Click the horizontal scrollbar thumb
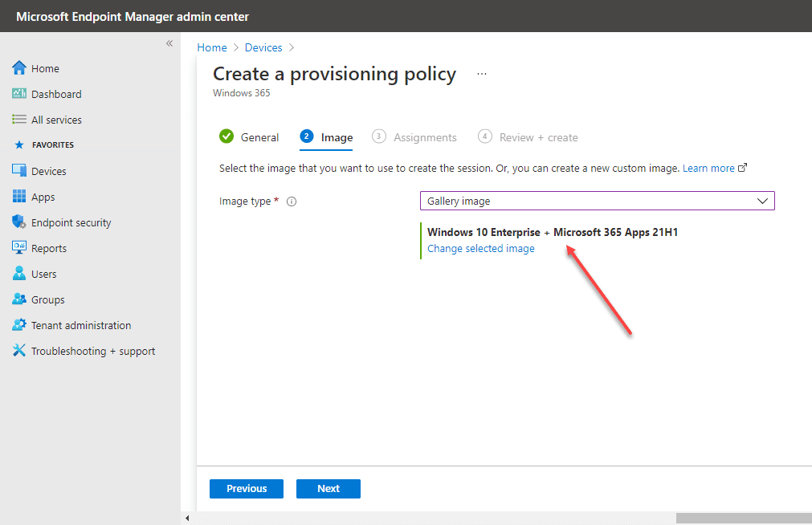The height and width of the screenshot is (525, 812). pos(743,519)
